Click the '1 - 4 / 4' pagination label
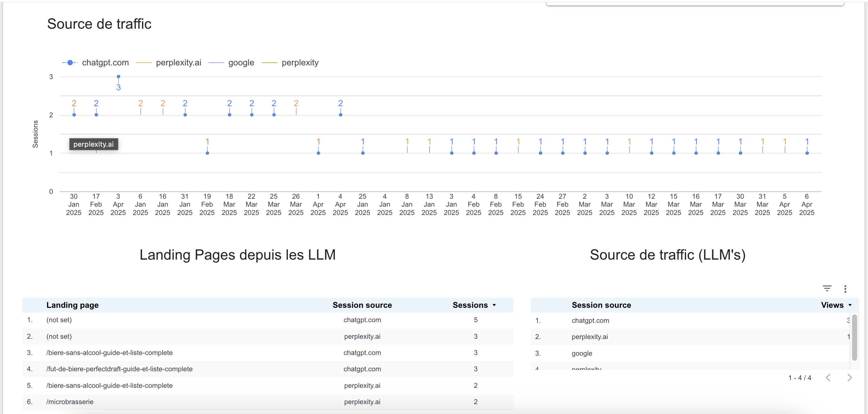 [x=800, y=378]
